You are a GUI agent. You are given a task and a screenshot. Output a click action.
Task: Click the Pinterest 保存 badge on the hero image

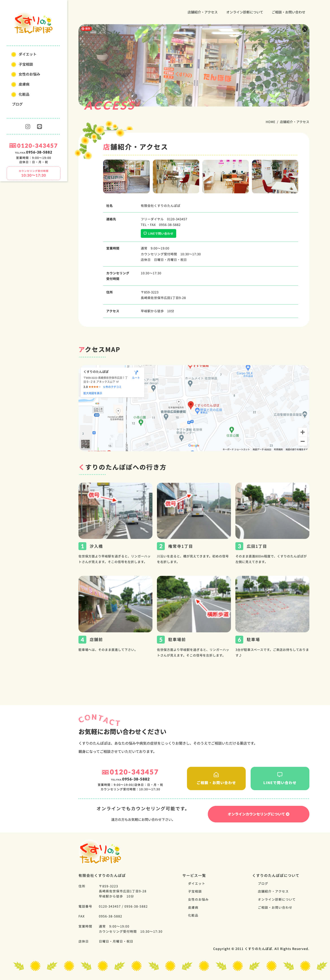point(86,28)
